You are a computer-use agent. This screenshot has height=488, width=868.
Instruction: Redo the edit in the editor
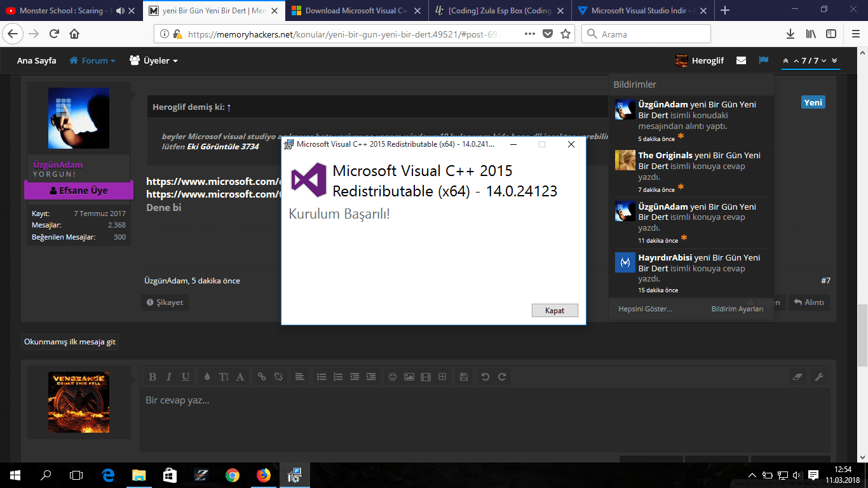(x=502, y=377)
